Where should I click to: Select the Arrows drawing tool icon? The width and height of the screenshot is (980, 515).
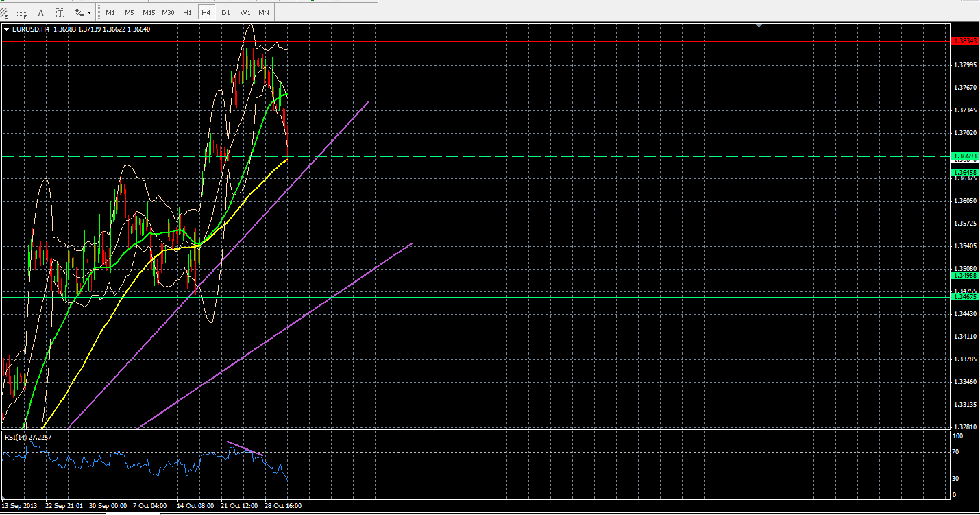79,12
